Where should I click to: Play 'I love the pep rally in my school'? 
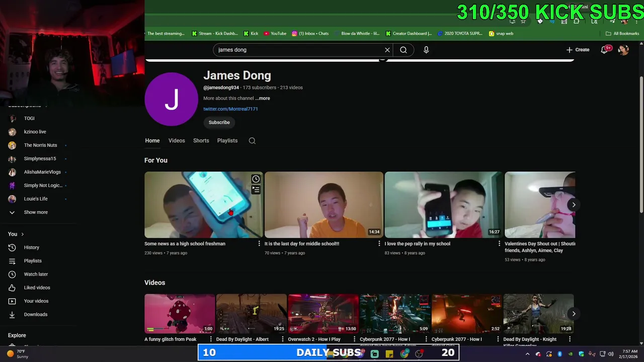[x=444, y=205]
